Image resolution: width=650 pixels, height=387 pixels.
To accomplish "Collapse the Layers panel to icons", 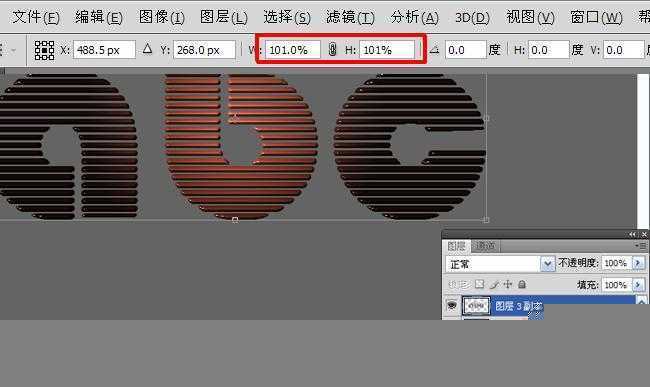I will pos(632,235).
